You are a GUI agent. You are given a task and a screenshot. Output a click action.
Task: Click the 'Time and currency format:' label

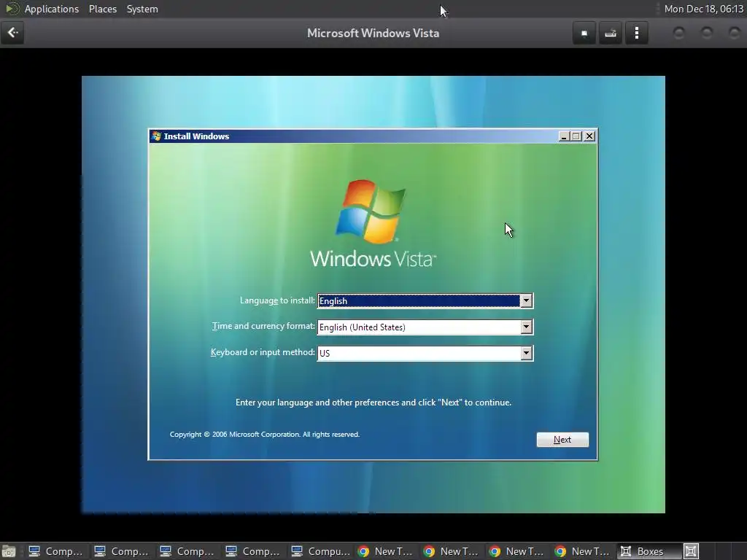click(x=263, y=326)
